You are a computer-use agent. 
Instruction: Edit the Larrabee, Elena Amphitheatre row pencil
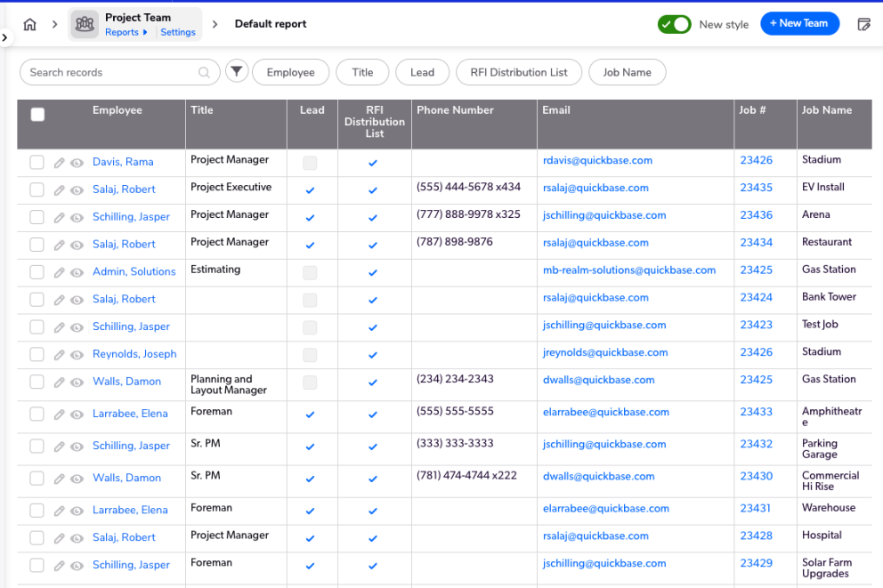(60, 415)
